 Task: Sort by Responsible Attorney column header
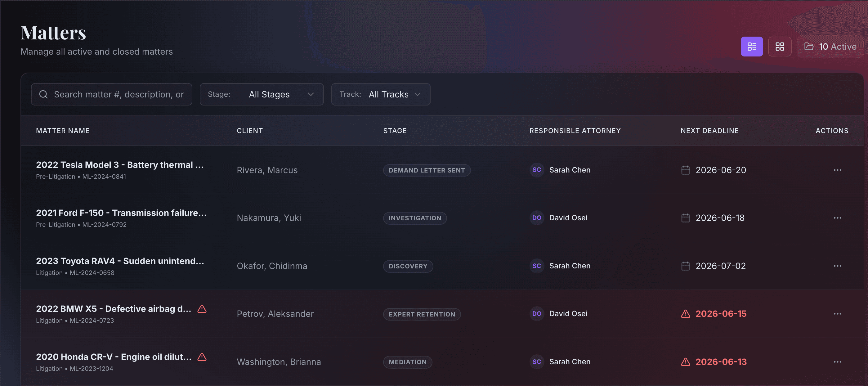[x=575, y=131]
